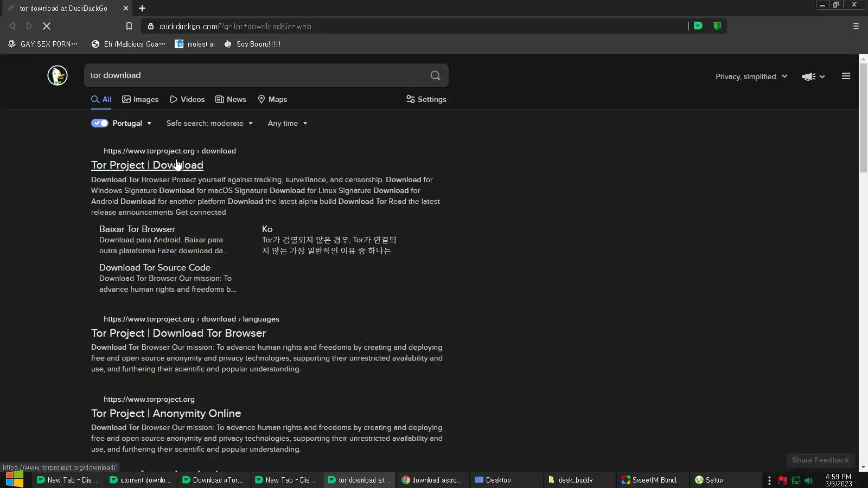
Task: Stop the page from loading
Action: coord(47,26)
